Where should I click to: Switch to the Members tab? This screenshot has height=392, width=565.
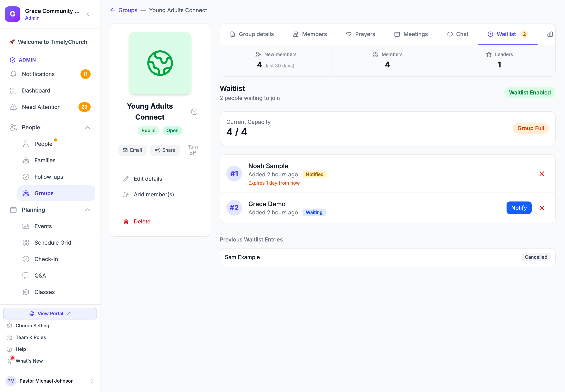pos(310,34)
